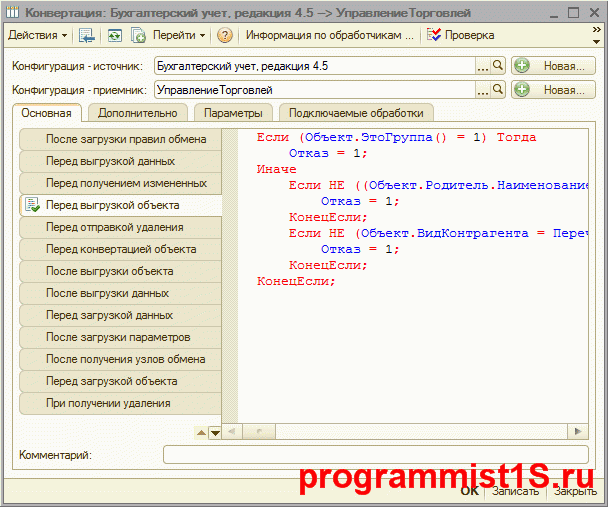Image resolution: width=608 pixels, height=507 pixels.
Task: Select Перед загрузкой объекта handler
Action: (x=121, y=381)
